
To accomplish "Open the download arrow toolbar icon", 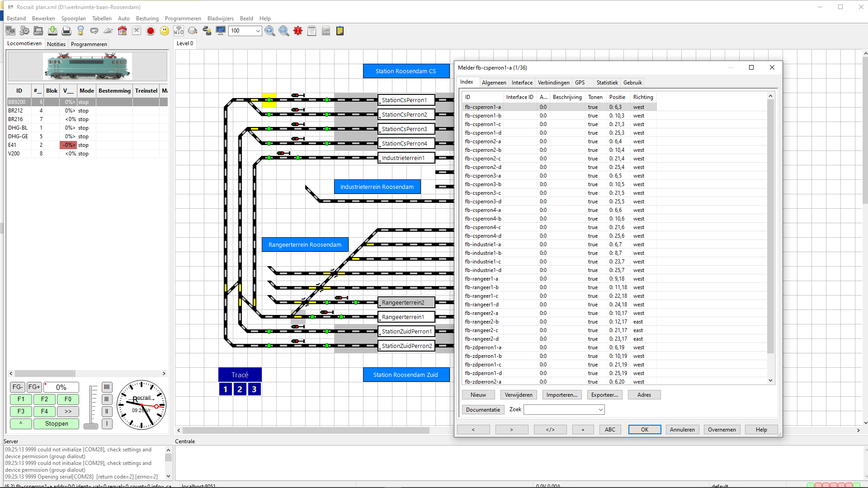I will pyautogui.click(x=52, y=31).
